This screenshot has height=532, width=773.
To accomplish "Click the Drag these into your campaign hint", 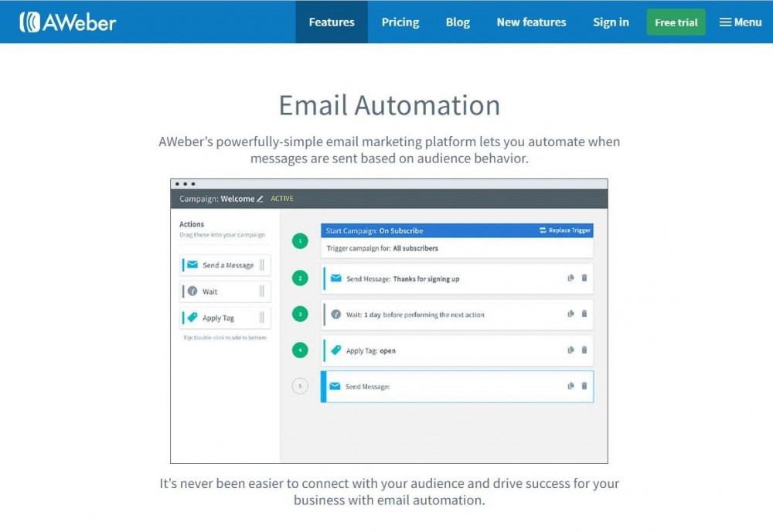I will click(x=223, y=235).
